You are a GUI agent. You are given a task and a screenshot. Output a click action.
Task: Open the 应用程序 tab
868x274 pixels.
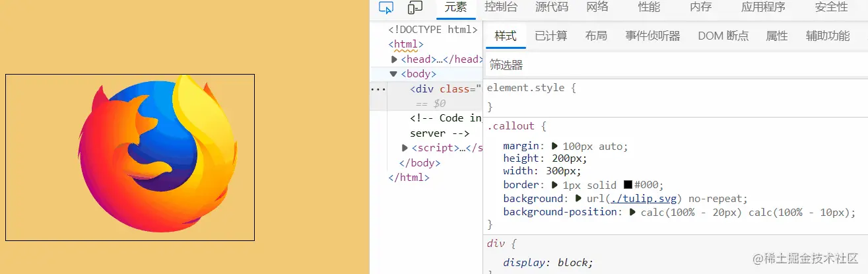[763, 7]
